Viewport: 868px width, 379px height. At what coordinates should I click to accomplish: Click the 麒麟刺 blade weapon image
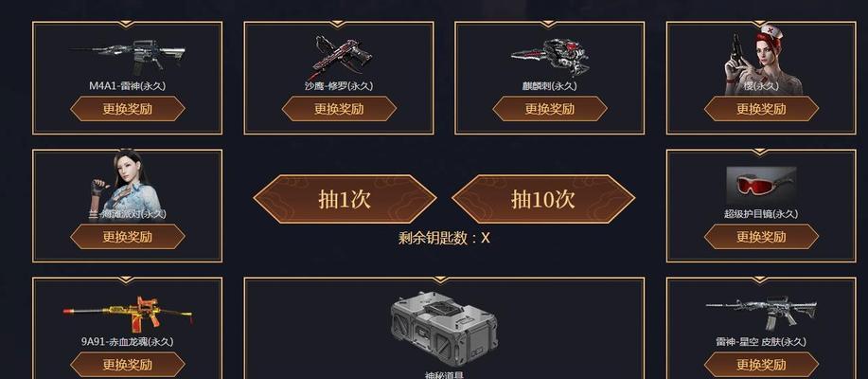click(550, 57)
